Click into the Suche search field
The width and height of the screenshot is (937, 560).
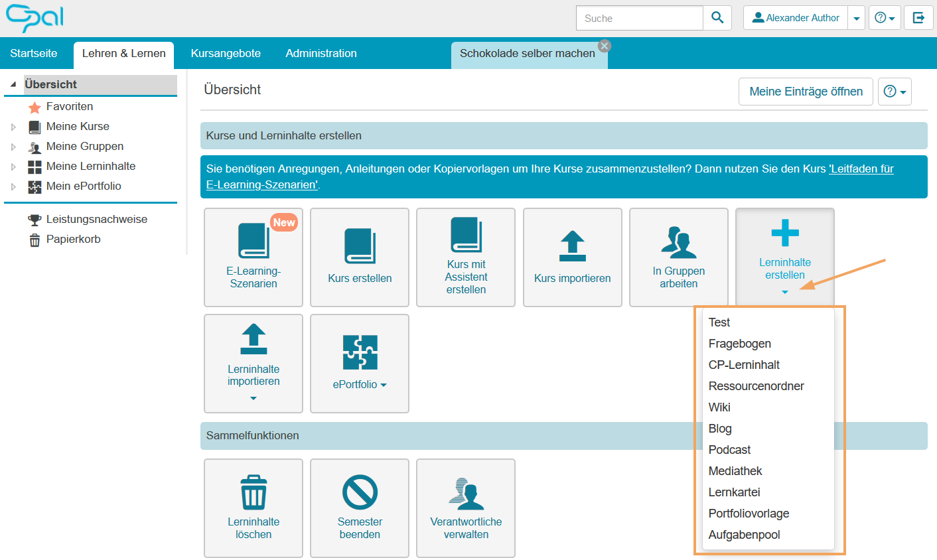tap(639, 19)
